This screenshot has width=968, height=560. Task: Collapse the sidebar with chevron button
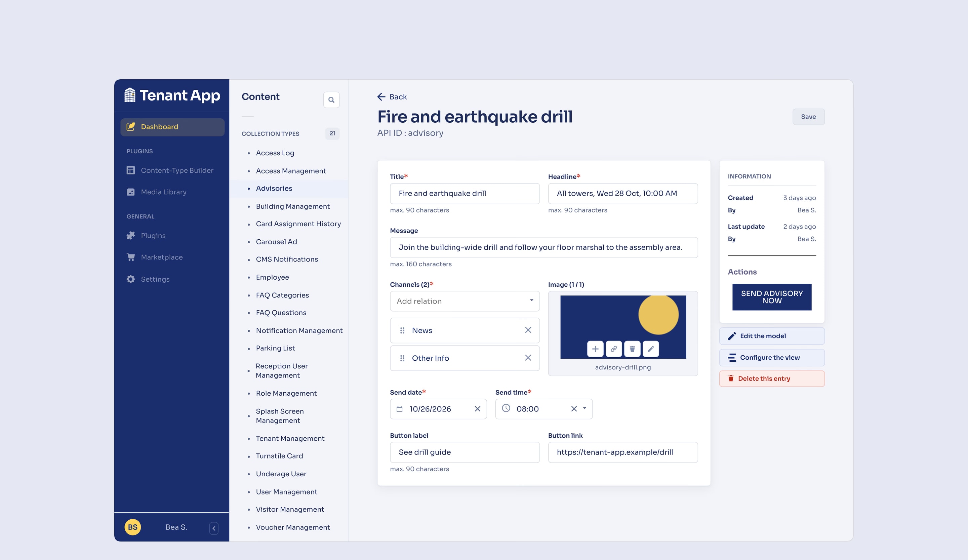pos(214,528)
